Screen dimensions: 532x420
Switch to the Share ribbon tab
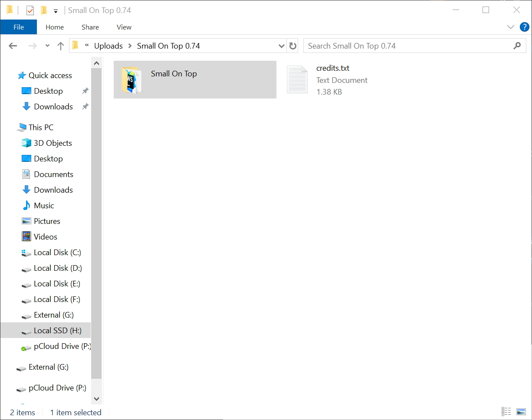point(90,27)
